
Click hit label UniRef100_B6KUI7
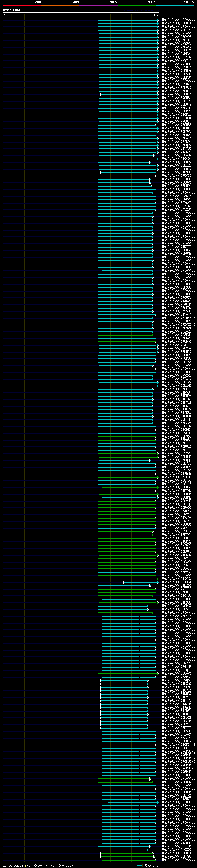point(176,351)
